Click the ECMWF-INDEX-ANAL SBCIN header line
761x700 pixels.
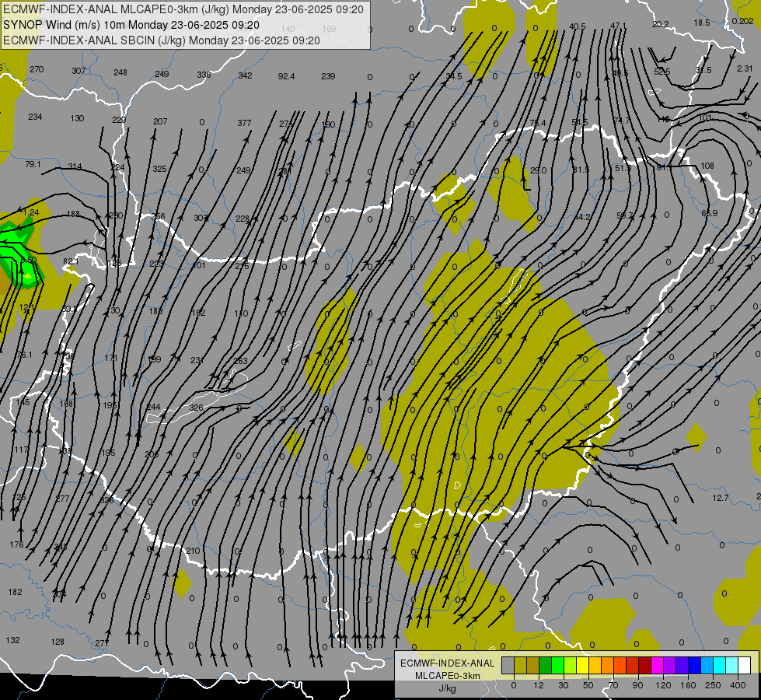click(162, 40)
